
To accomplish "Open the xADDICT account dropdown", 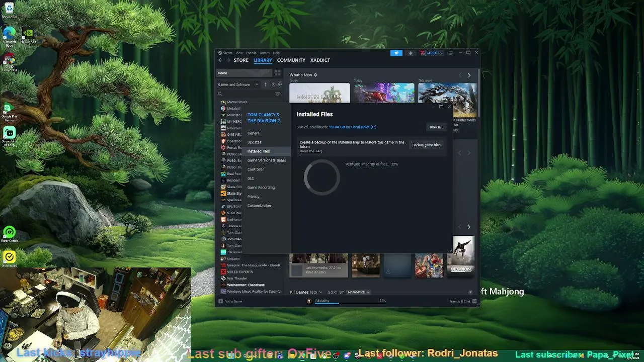I will 432,53.
